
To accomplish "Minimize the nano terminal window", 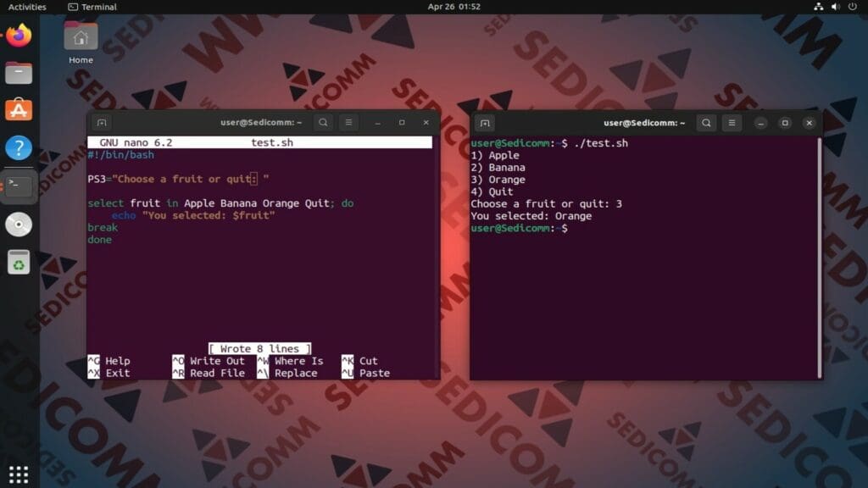I will pos(377,123).
